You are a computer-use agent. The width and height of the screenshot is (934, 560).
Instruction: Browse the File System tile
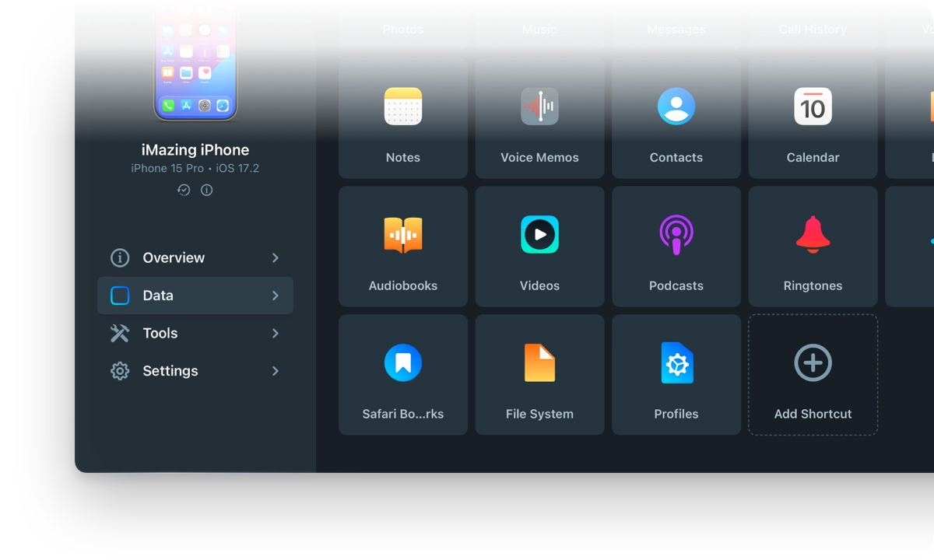(x=539, y=375)
